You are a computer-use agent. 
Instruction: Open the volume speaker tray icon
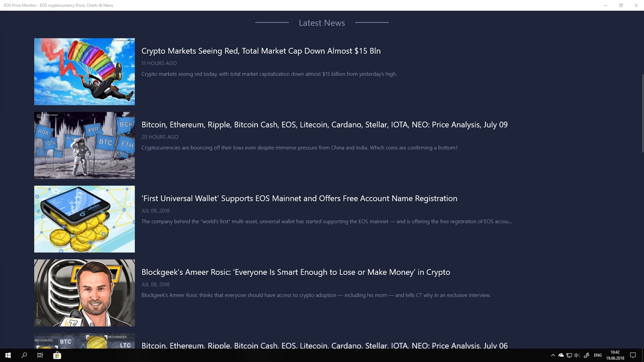577,355
